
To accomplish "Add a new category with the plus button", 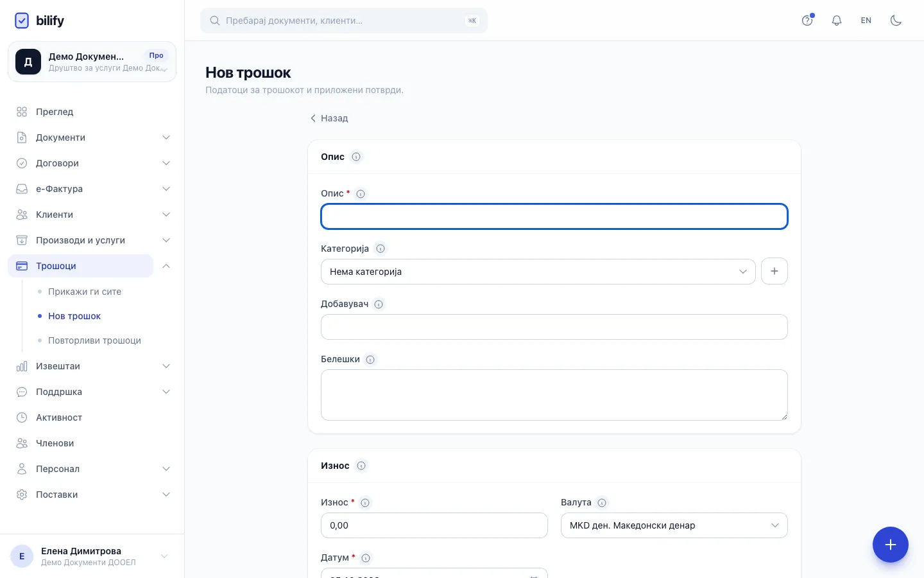I will tap(774, 272).
